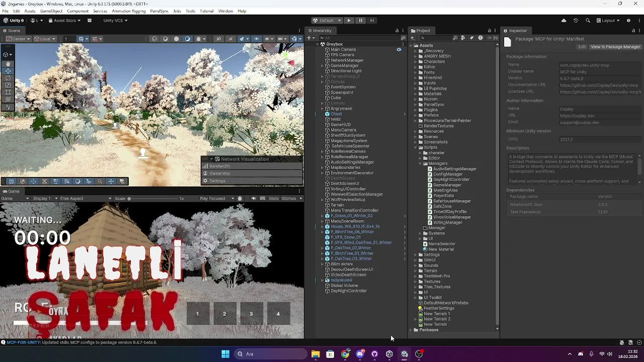Click View in Package Manager button
This screenshot has height=362, width=644.
615,47
